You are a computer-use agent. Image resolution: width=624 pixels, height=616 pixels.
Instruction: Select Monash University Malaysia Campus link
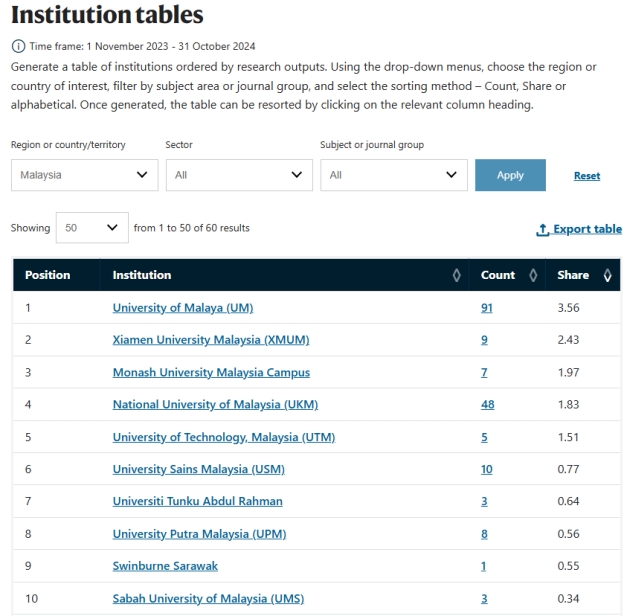(211, 373)
